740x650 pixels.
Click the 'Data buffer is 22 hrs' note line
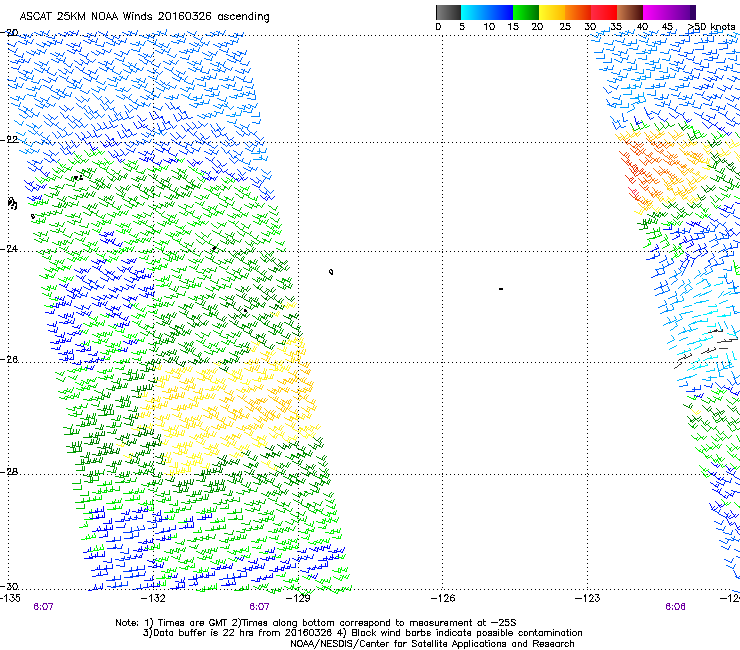point(362,633)
